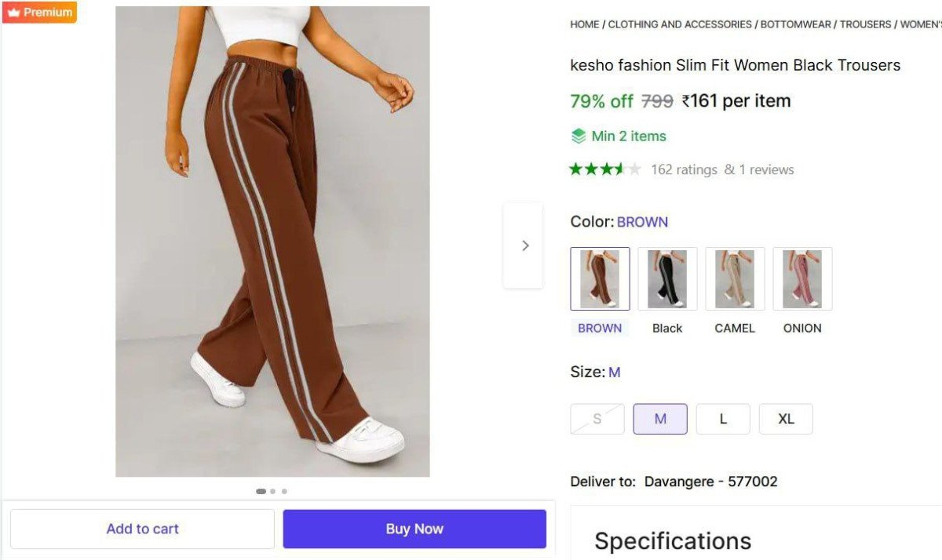Click the star rating icons

coord(605,169)
